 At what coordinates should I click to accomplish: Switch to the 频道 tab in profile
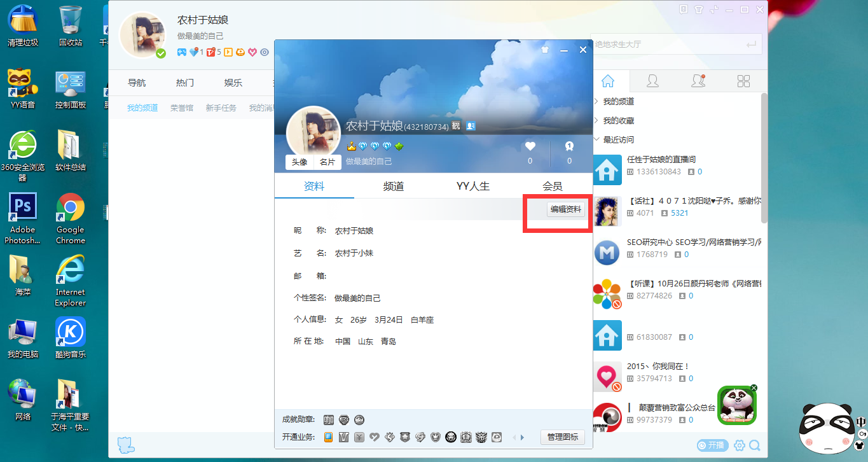point(393,186)
